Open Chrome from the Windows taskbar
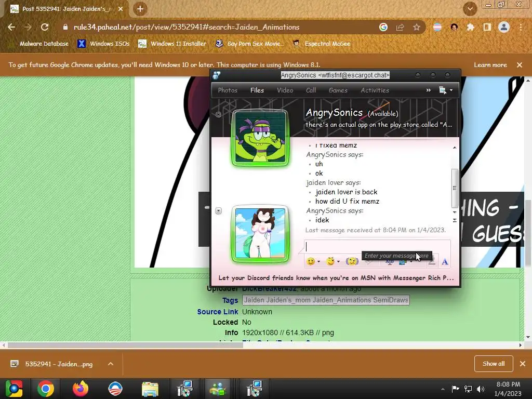The height and width of the screenshot is (399, 532). [46, 389]
